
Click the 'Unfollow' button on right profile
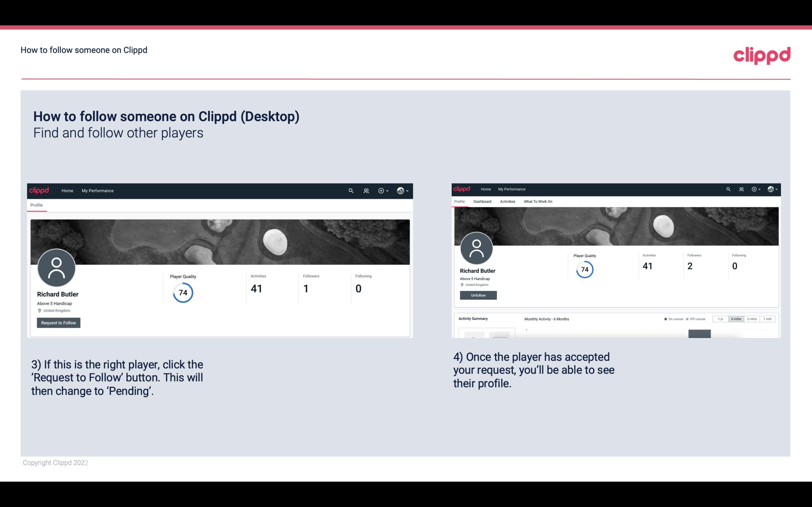[478, 295]
